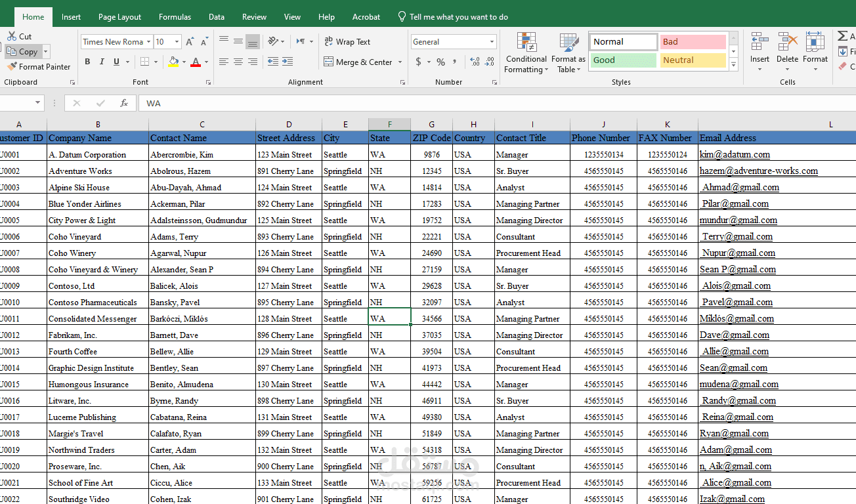Click Increase Decimal icon
The width and height of the screenshot is (856, 504).
475,62
